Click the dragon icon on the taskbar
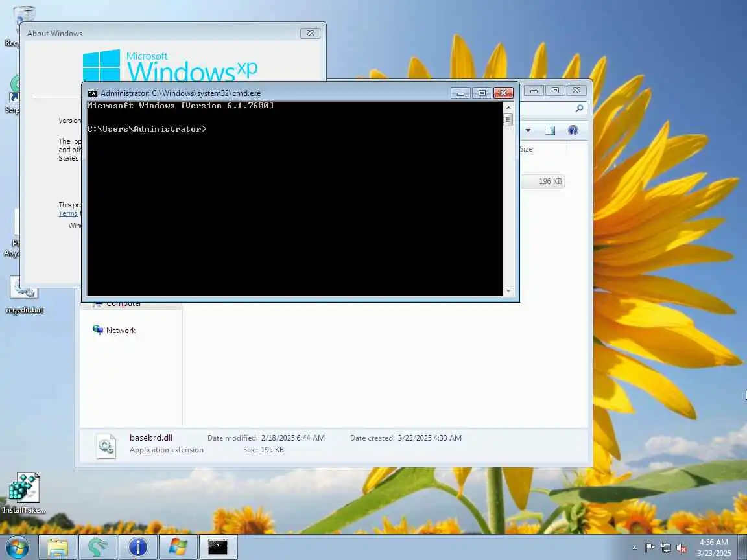 point(97,547)
